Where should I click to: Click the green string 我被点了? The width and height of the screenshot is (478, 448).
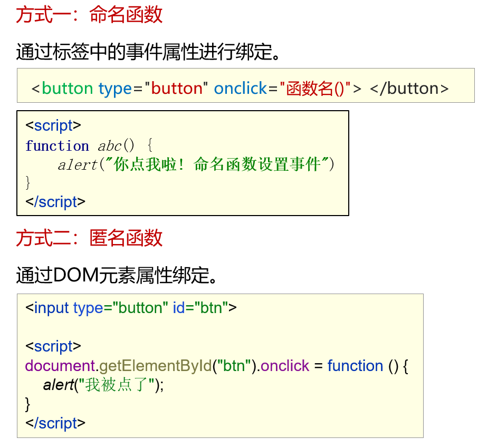117,385
